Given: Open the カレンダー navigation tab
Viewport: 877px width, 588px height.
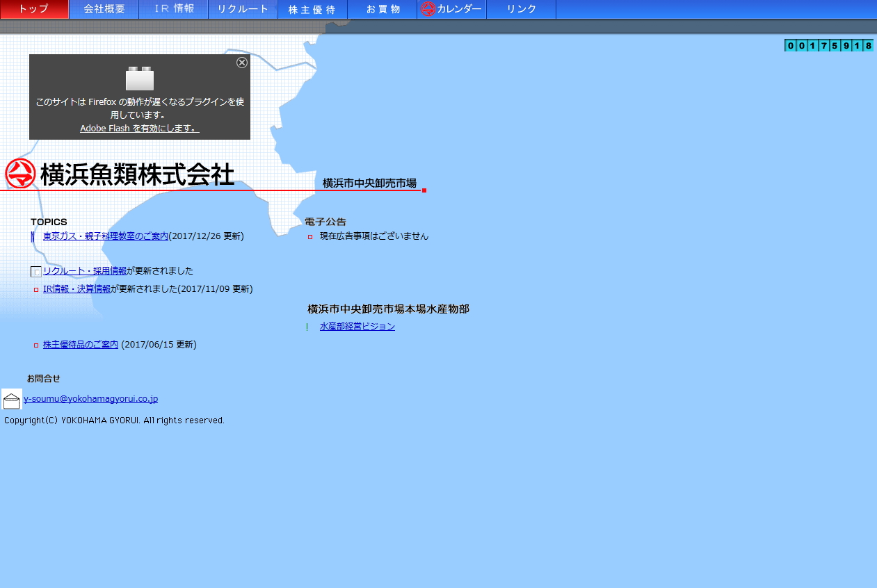Looking at the screenshot, I should 451,9.
